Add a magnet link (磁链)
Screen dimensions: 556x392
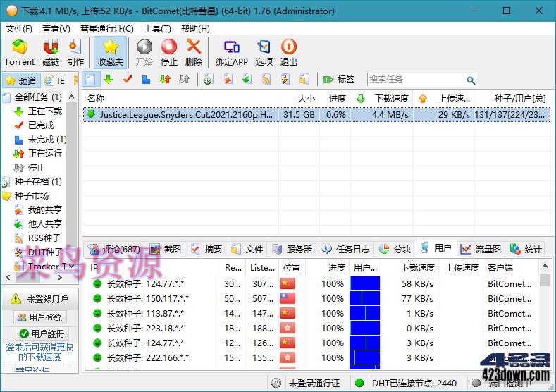pos(50,52)
